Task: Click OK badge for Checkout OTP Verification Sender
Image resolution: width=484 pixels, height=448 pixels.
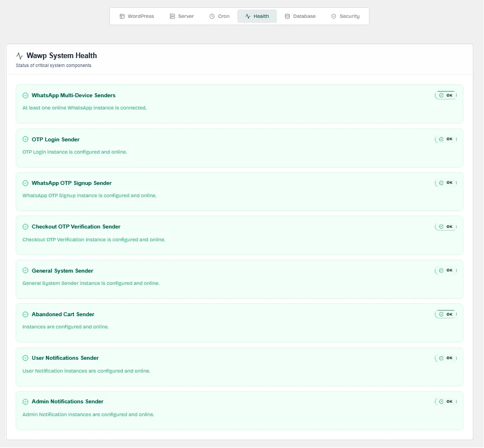Action: [445, 226]
